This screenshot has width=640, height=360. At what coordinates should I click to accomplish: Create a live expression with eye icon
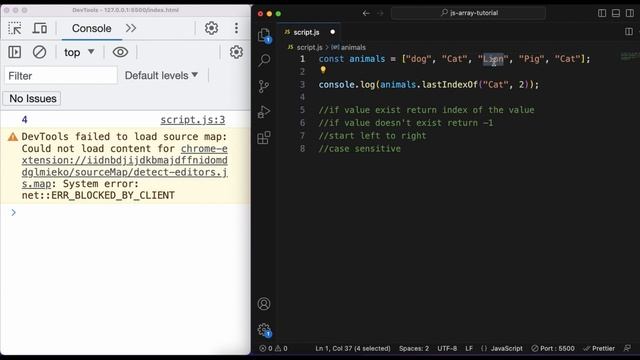pos(120,52)
